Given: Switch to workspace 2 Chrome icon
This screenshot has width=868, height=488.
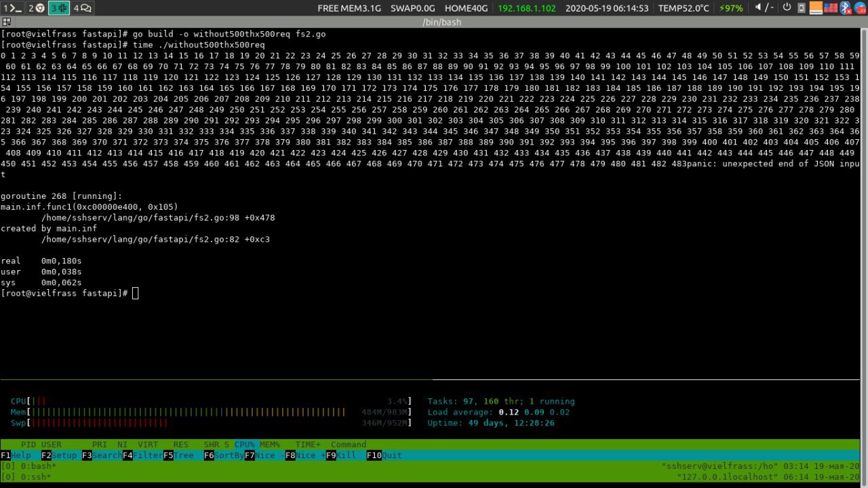Looking at the screenshot, I should (x=36, y=8).
